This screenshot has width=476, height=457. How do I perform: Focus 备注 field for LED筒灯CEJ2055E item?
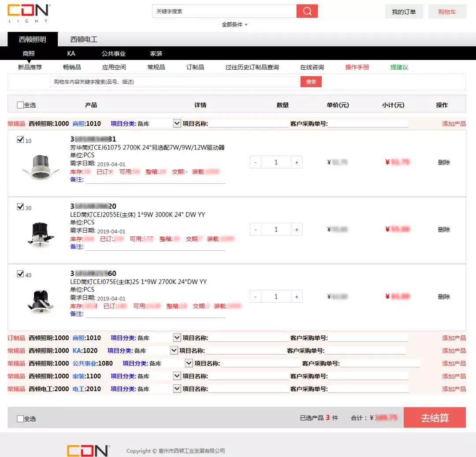[x=155, y=247]
